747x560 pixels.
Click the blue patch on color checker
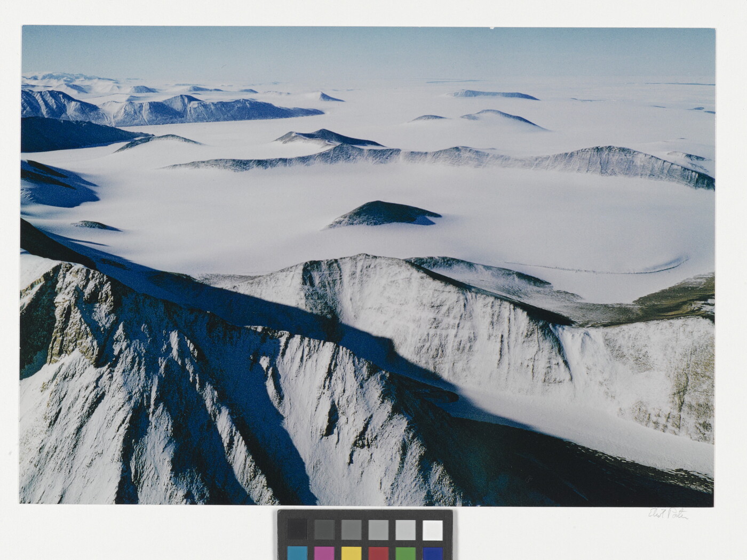[433, 553]
